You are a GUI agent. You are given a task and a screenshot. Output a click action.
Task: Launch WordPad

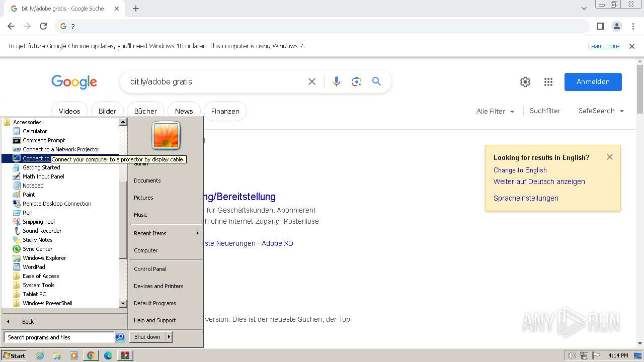pyautogui.click(x=34, y=267)
